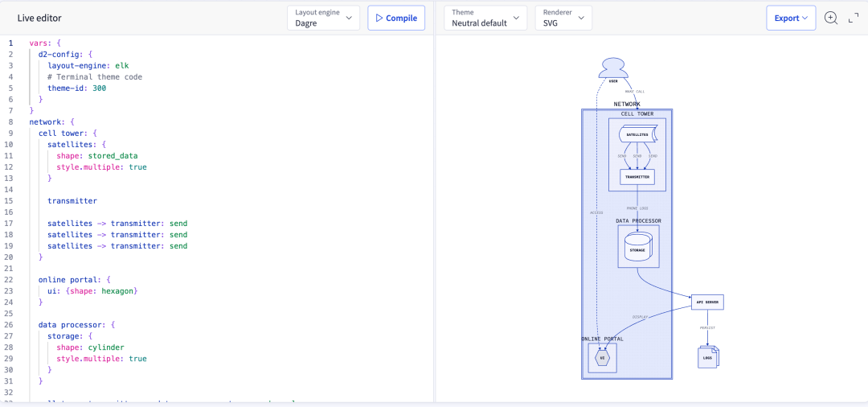Screen dimensions: 868x407
Task: Open the Export menu
Action: (x=791, y=18)
